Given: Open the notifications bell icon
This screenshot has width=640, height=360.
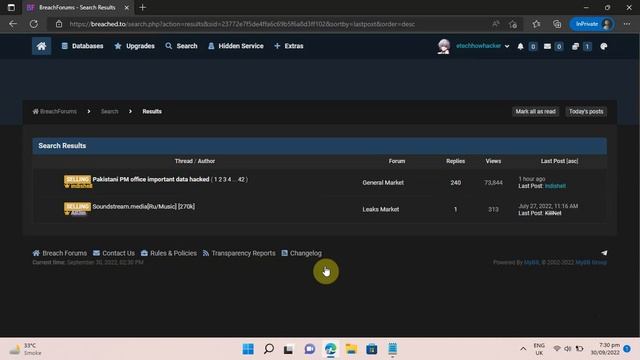Looking at the screenshot, I should [520, 47].
